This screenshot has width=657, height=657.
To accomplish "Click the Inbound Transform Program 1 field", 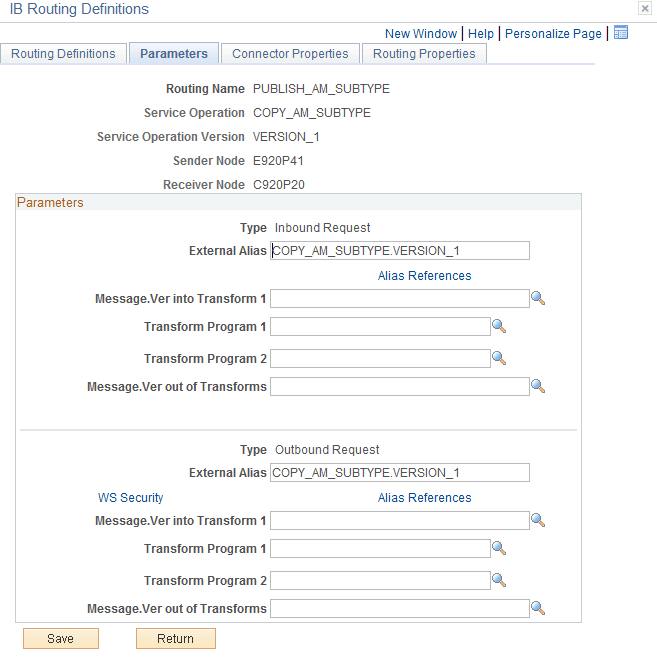I will click(380, 326).
